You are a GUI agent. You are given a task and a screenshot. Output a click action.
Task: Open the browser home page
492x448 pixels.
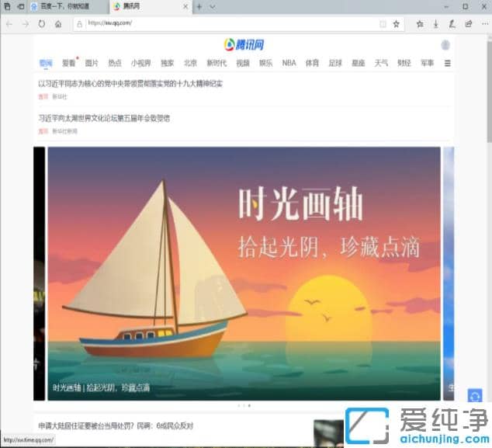coord(58,24)
